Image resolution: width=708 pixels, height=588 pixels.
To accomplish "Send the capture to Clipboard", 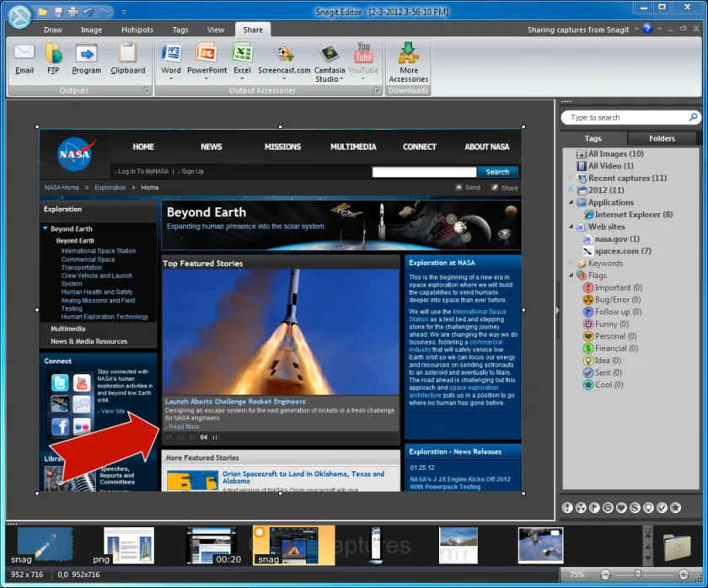I will click(128, 59).
